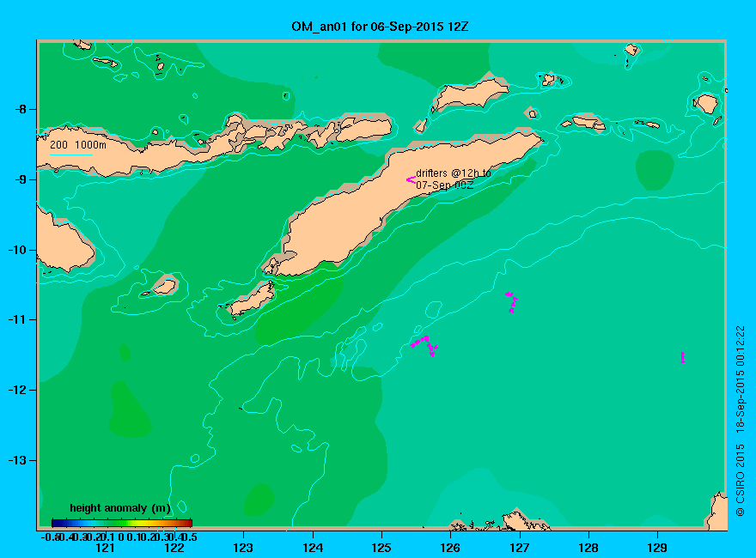The height and width of the screenshot is (558, 756).
Task: Click the longitude label '122'
Action: coord(174,548)
